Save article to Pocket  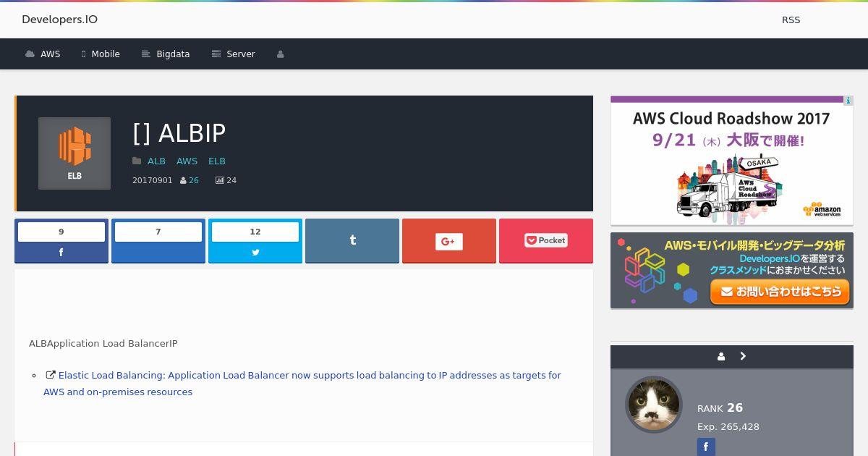tap(546, 240)
